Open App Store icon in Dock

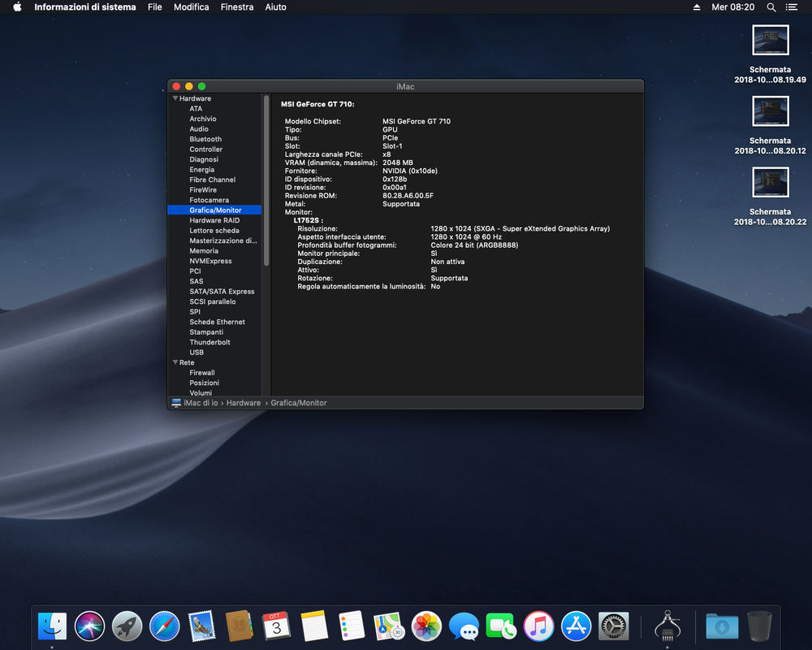pyautogui.click(x=576, y=626)
